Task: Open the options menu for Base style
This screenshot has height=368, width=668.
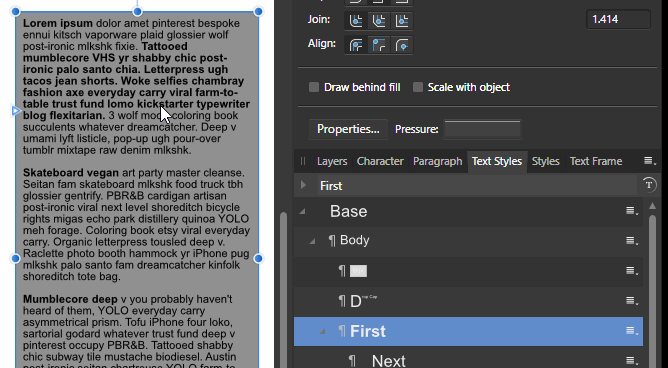Action: [x=632, y=211]
